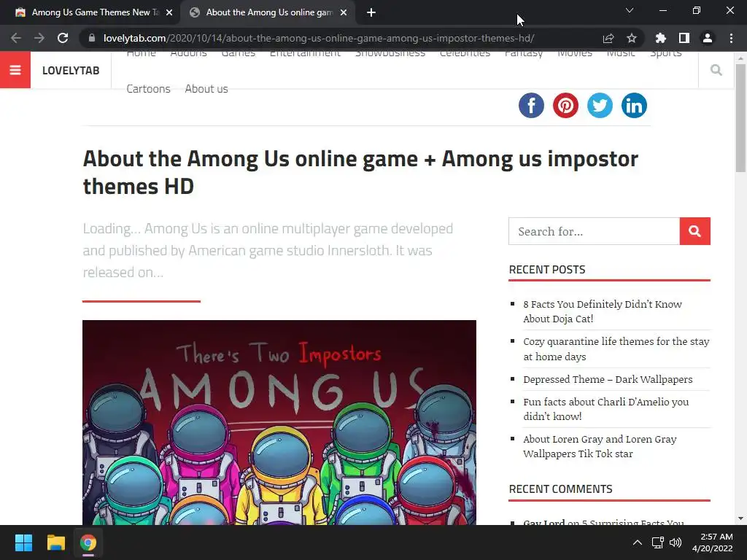747x560 pixels.
Task: Share on LinkedIn icon
Action: tap(634, 105)
